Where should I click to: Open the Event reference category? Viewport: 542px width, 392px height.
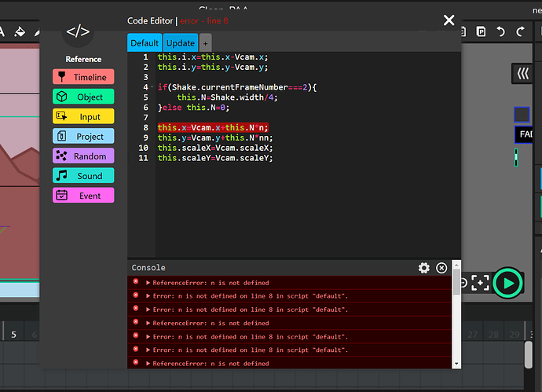click(83, 196)
